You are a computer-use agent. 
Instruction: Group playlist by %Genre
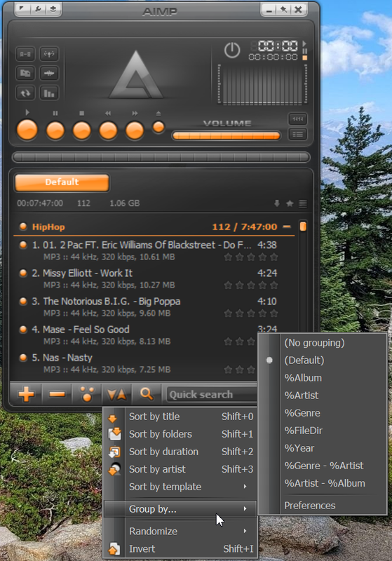click(323, 413)
